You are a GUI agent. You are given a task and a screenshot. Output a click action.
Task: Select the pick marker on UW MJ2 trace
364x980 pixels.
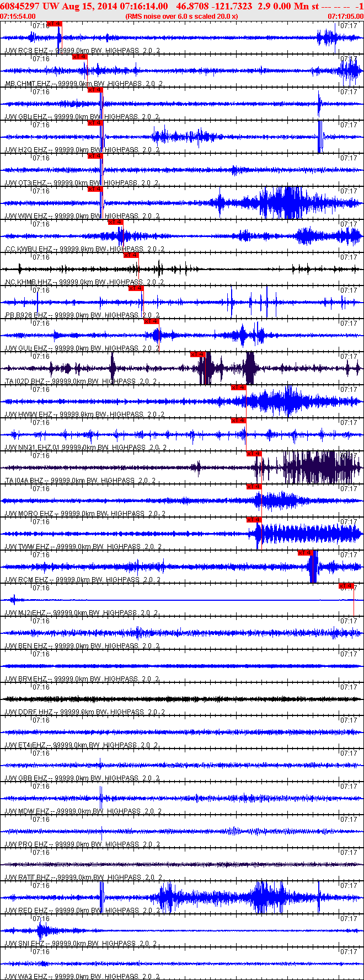tap(346, 586)
